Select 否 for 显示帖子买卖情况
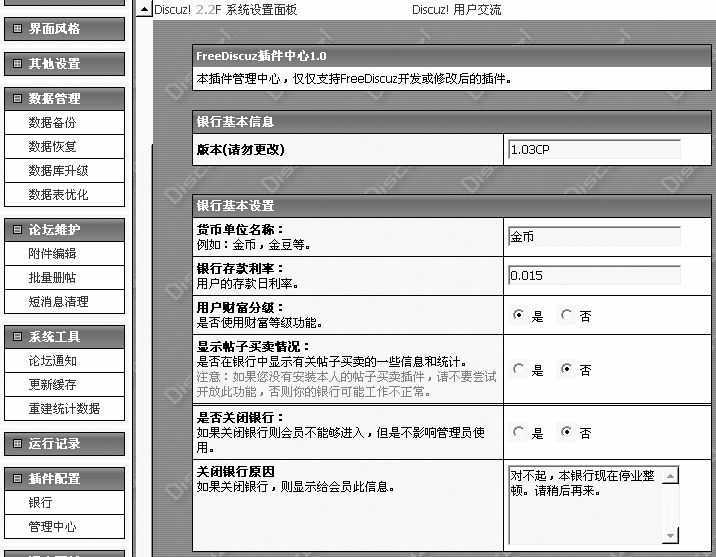 (566, 369)
